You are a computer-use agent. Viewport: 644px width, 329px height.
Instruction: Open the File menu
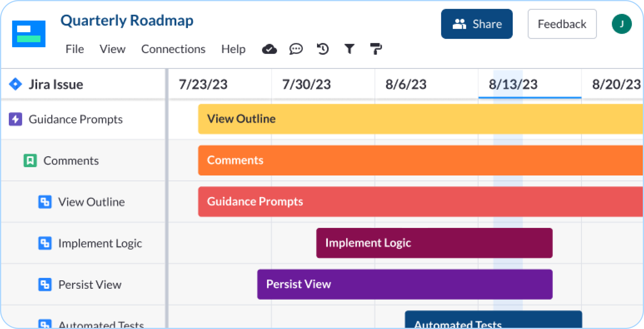[x=74, y=49]
